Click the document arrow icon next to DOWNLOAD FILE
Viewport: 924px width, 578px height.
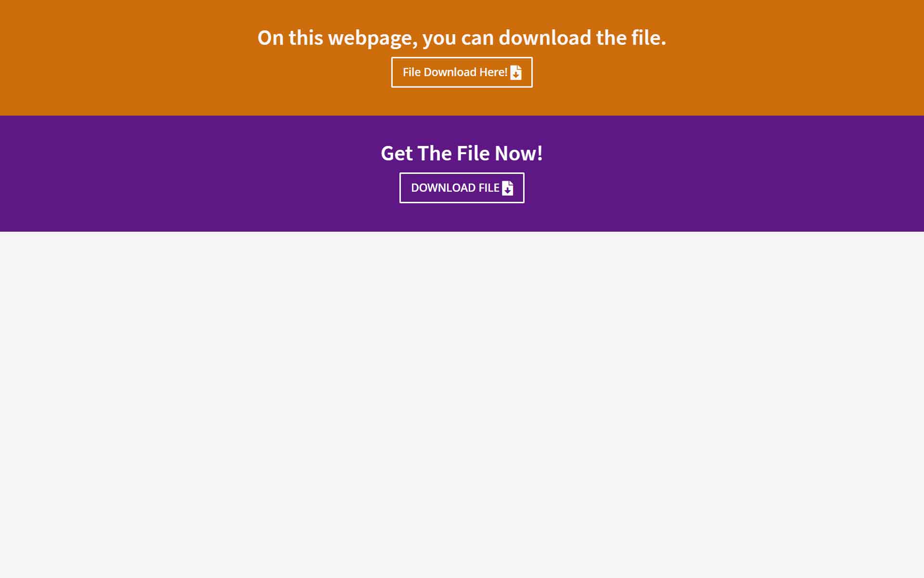(508, 188)
